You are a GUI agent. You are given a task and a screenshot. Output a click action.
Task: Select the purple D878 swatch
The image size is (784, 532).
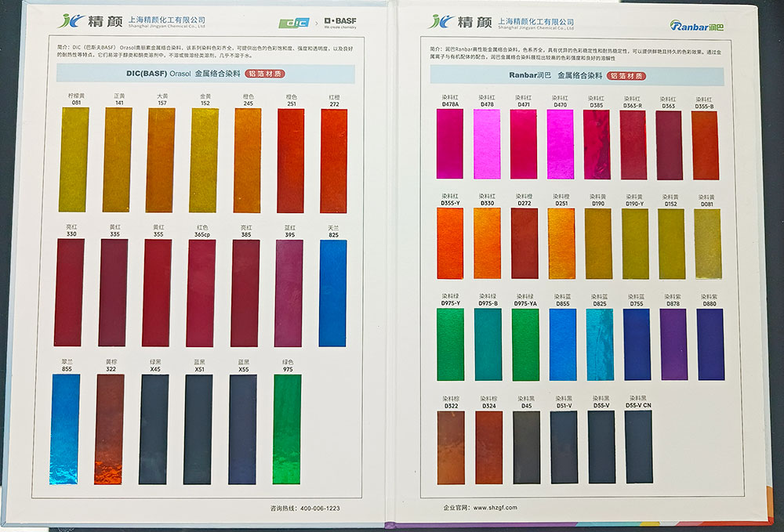[x=673, y=344]
